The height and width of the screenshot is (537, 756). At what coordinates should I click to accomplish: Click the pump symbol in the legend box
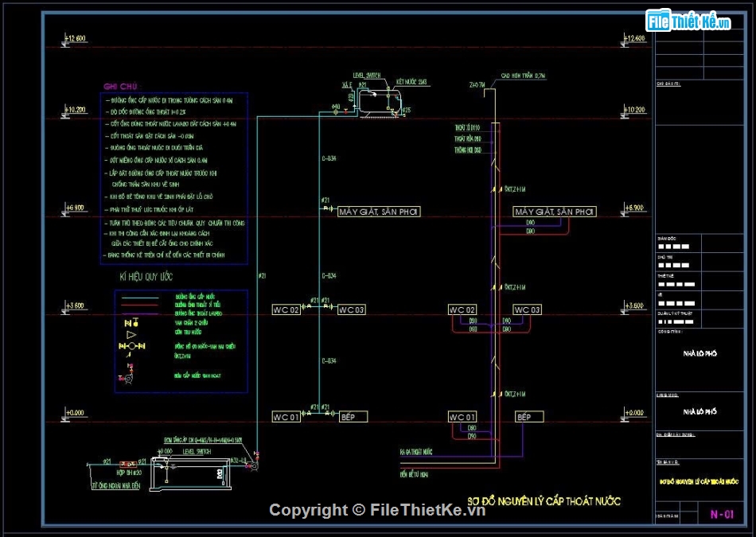click(x=127, y=375)
